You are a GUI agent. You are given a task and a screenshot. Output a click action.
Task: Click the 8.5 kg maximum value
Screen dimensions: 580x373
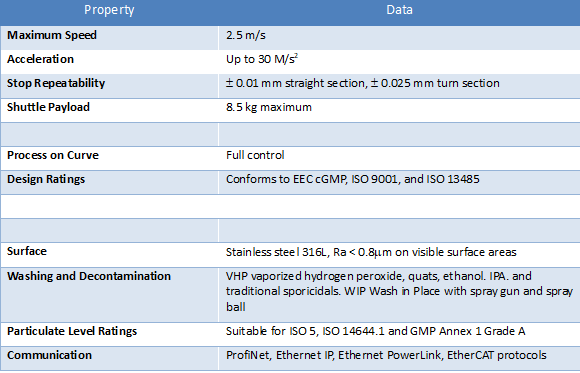click(269, 107)
